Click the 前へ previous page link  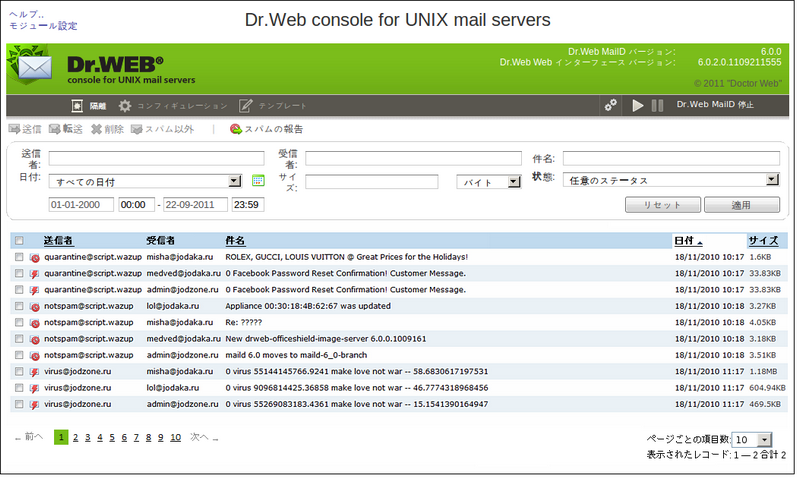click(29, 437)
